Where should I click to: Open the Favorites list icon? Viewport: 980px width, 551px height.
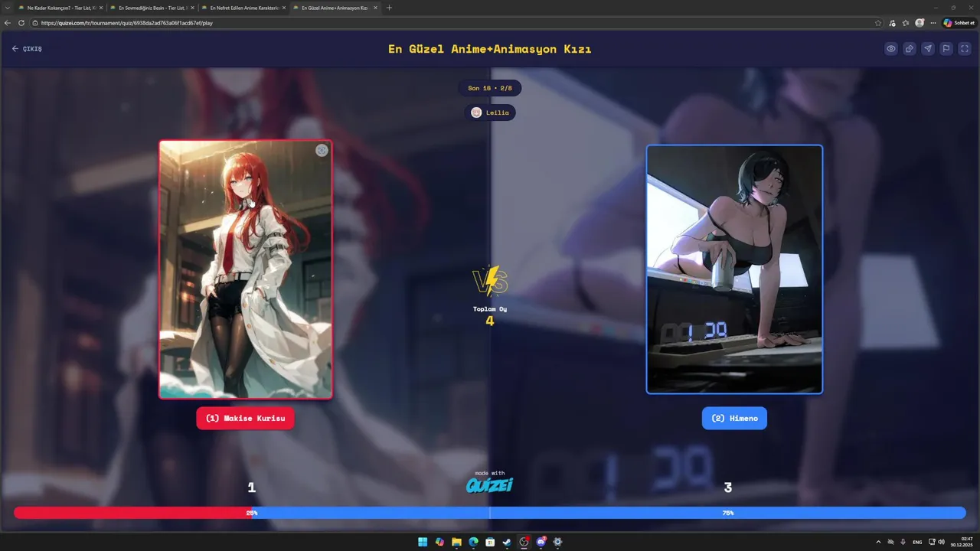[906, 23]
